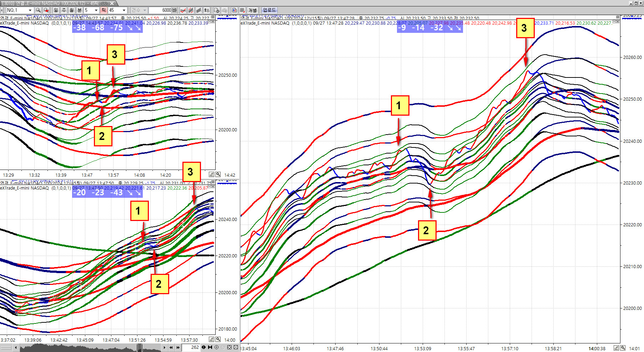Viewport: 644px width, 352px height.
Task: Click the eXTrade_E-mini NASDAQ label in right chart
Action: [x=265, y=23]
